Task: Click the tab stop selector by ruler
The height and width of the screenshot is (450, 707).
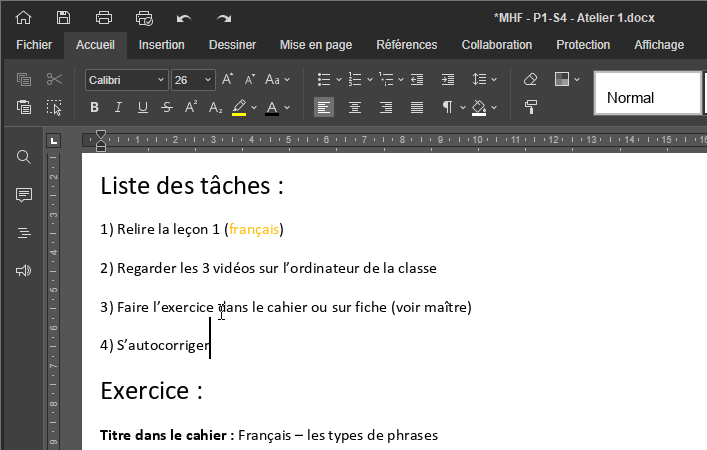Action: point(54,141)
